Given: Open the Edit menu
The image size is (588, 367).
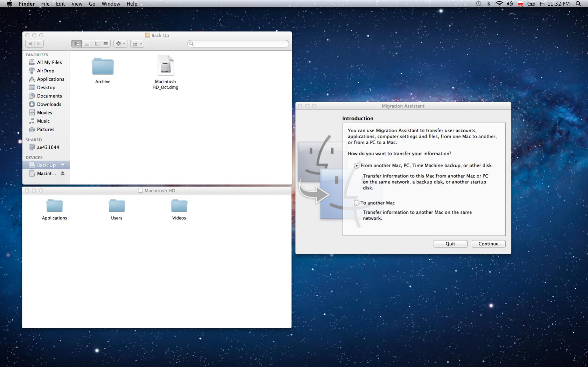Looking at the screenshot, I should coord(60,4).
